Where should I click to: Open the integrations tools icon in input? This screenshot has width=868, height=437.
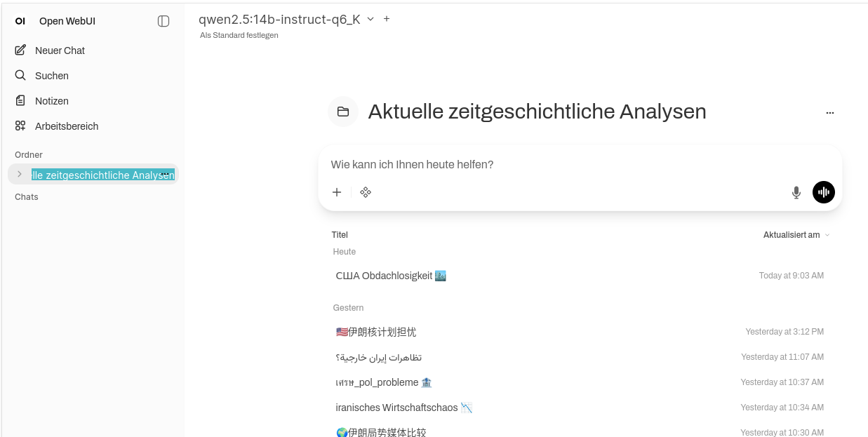coord(366,192)
